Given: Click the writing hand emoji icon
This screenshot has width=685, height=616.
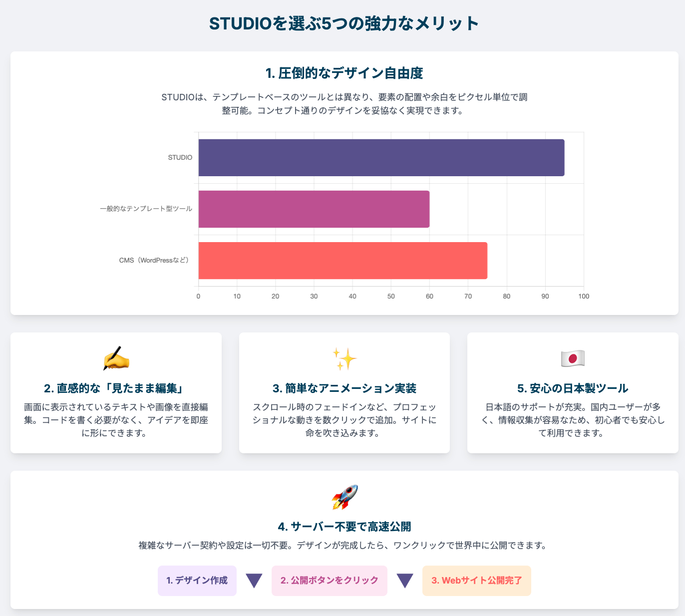Looking at the screenshot, I should [116, 359].
